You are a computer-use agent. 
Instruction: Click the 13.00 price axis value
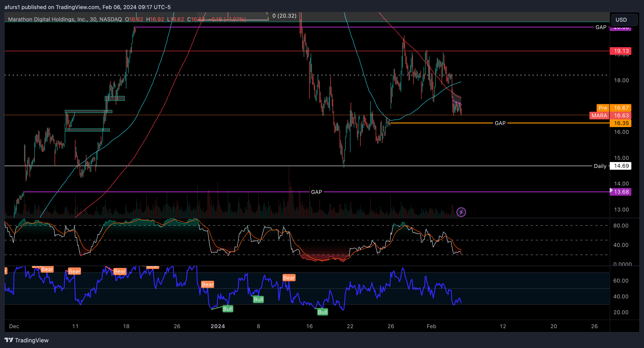pyautogui.click(x=621, y=210)
